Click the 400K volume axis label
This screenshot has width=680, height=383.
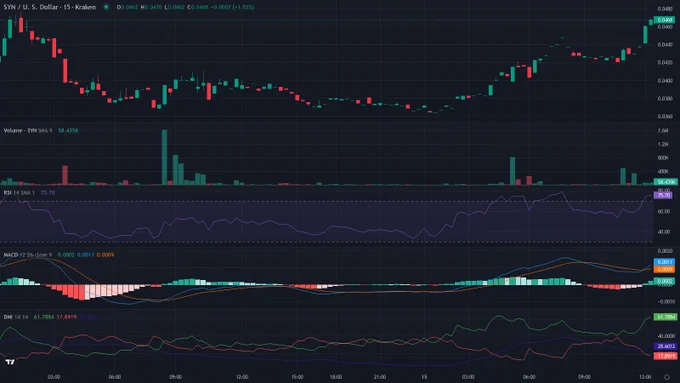(663, 171)
